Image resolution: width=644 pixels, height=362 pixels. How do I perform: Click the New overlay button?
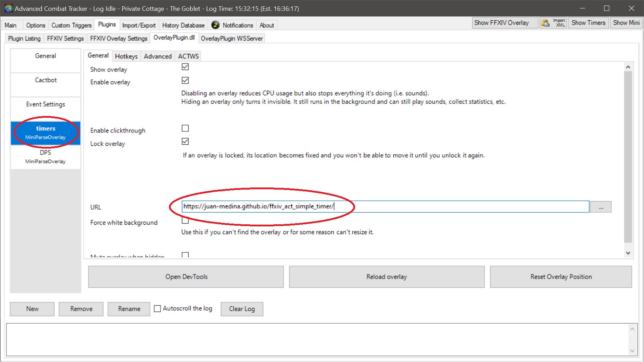[32, 309]
